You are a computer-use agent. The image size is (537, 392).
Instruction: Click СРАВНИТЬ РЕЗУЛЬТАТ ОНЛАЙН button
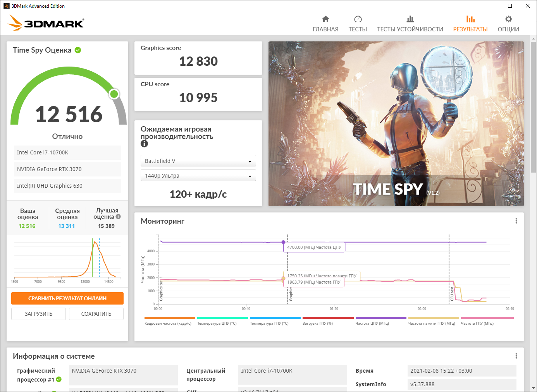click(x=67, y=298)
